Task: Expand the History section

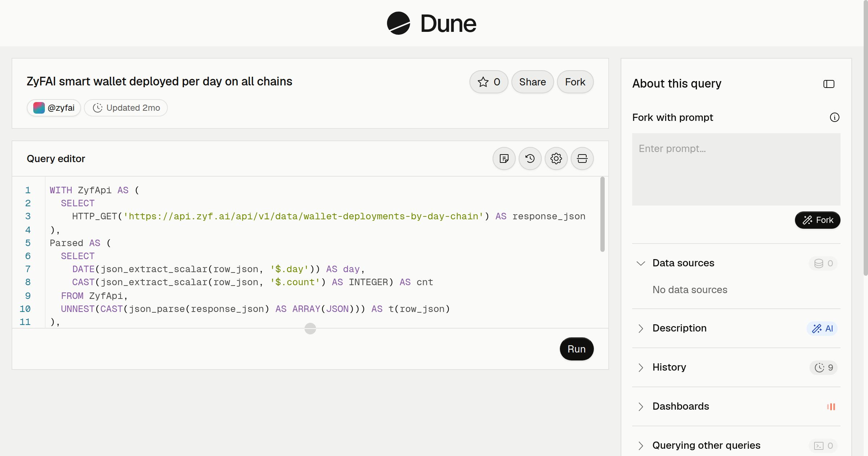Action: (x=641, y=367)
